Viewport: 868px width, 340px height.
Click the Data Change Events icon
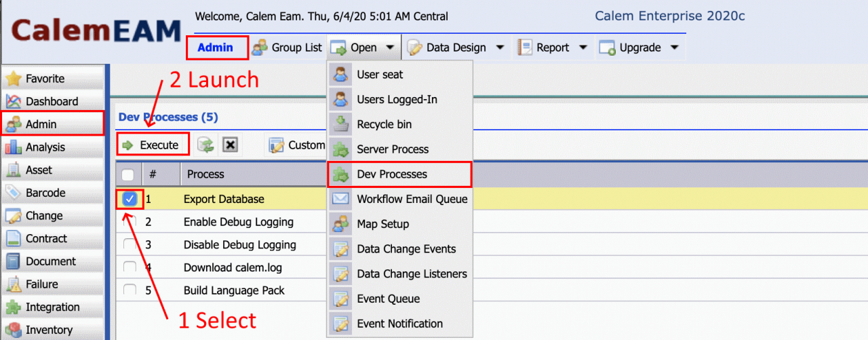click(x=340, y=249)
